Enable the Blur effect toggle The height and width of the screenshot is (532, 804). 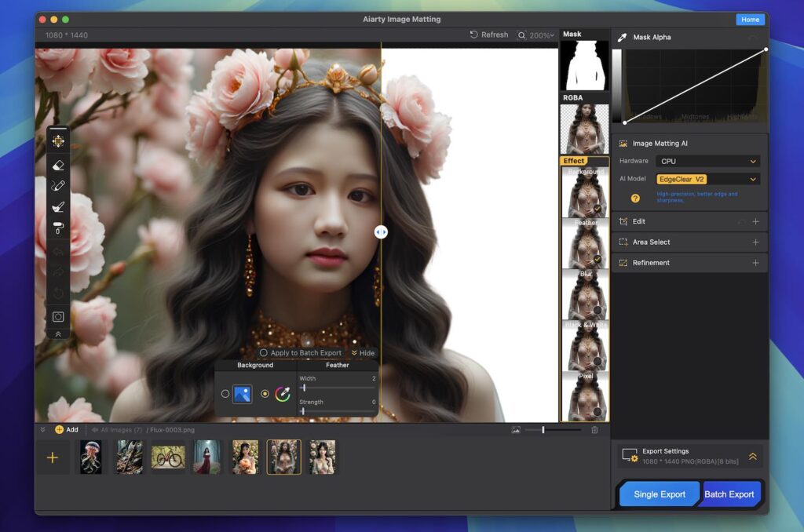(598, 310)
